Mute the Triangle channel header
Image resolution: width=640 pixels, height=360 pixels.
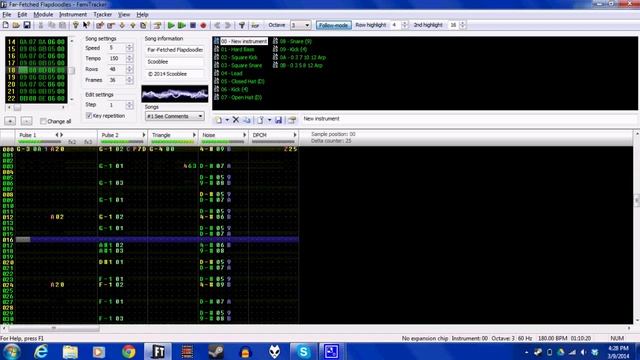click(x=161, y=135)
